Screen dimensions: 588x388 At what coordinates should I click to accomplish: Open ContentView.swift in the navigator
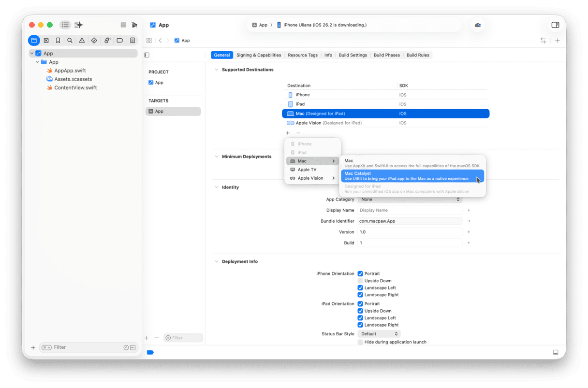coord(75,88)
